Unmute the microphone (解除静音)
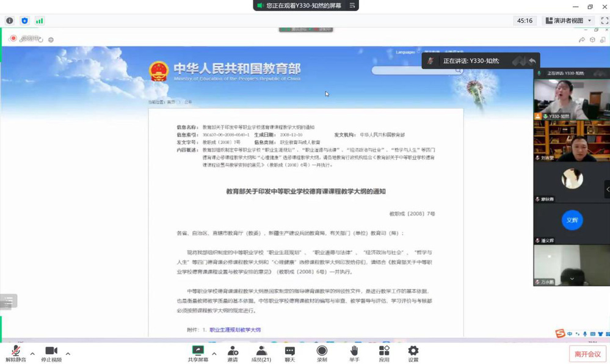 16,352
